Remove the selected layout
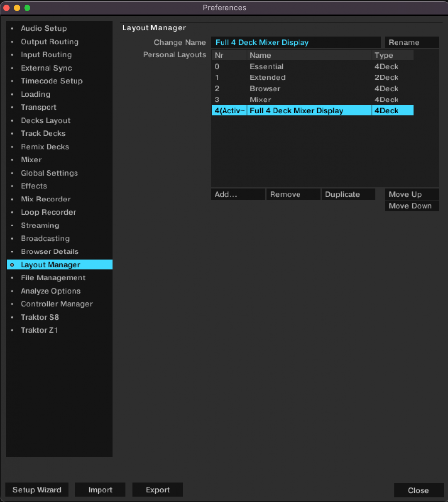The width and height of the screenshot is (448, 502). tap(293, 194)
